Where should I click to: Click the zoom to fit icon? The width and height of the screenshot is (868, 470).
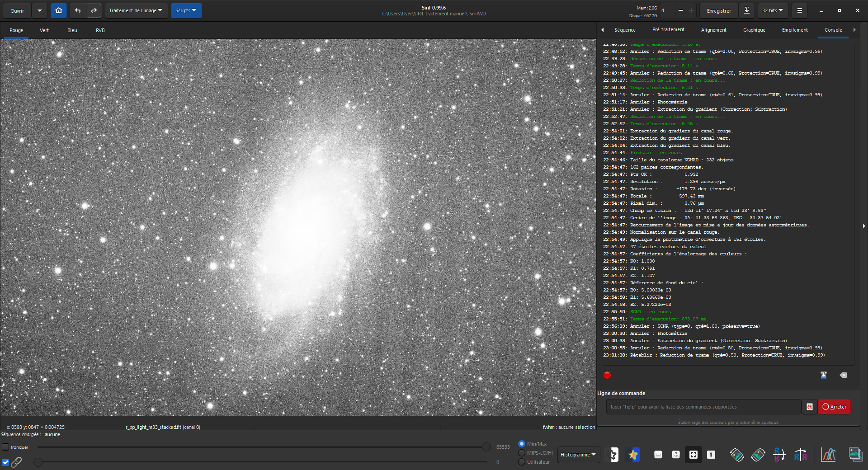(x=693, y=455)
